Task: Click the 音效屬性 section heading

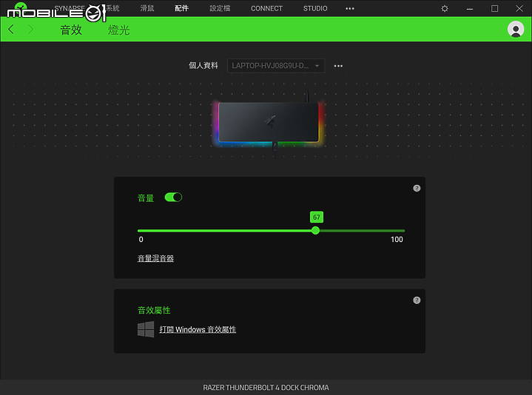Action: [x=154, y=310]
